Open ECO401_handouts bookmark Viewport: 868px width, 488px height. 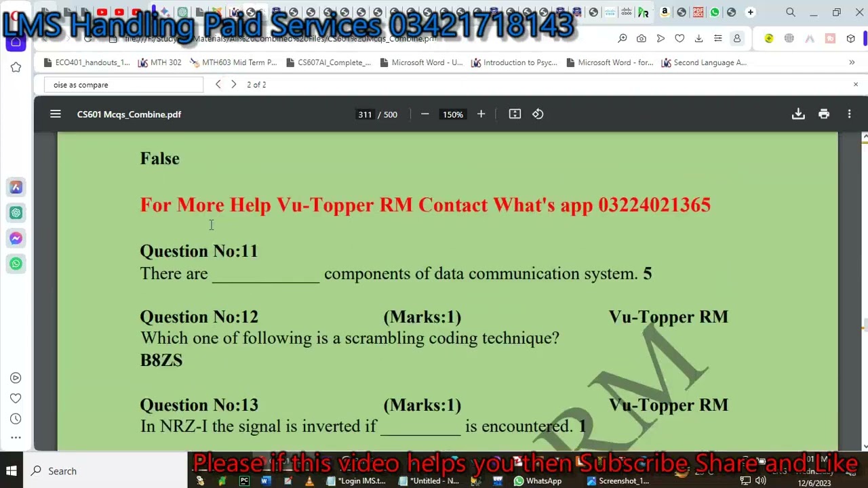(x=86, y=62)
